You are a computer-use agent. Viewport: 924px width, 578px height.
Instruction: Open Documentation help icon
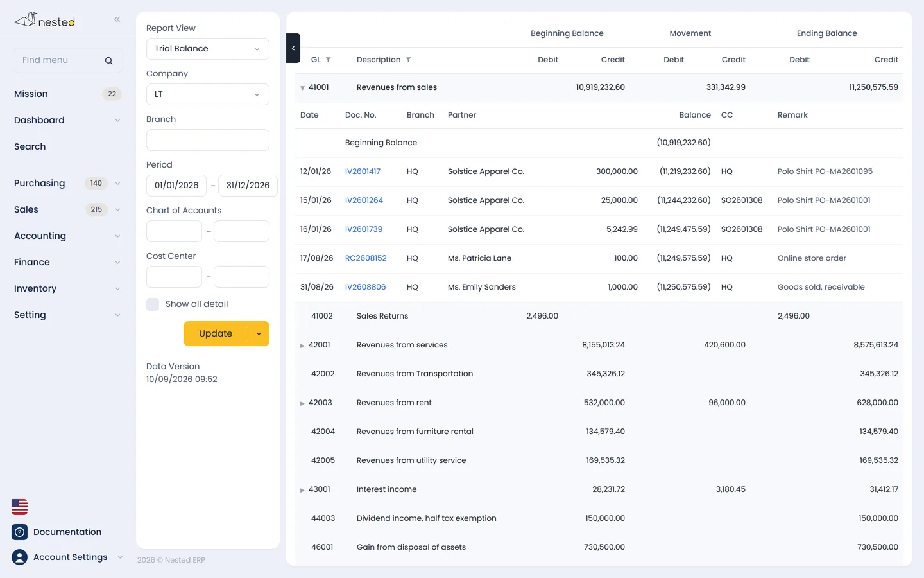click(x=20, y=532)
